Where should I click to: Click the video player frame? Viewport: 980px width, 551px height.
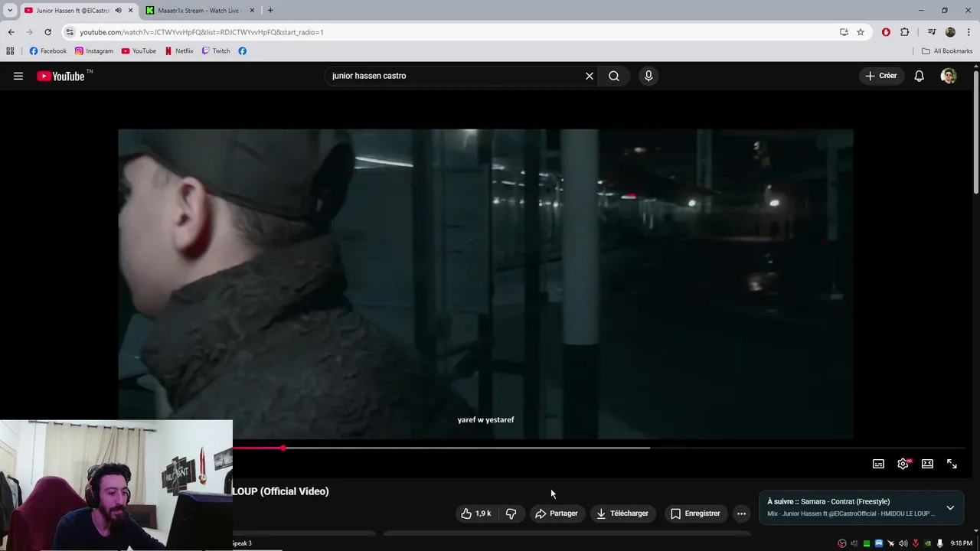[x=485, y=284]
